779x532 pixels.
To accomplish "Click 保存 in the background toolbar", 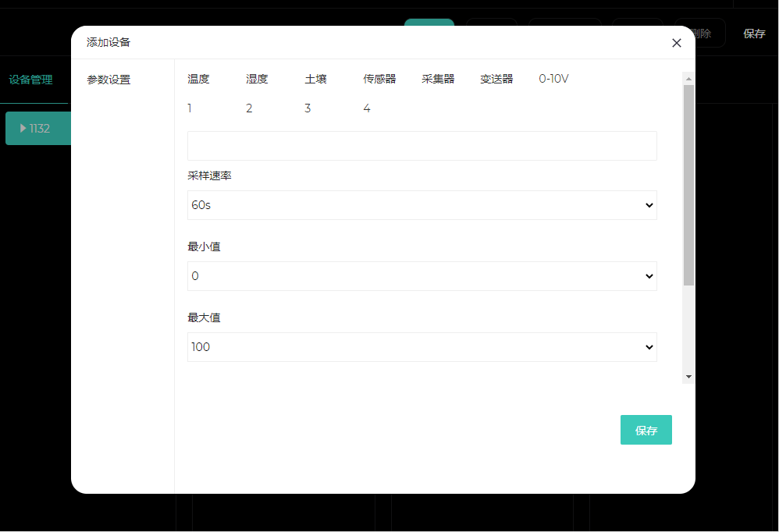I will click(x=754, y=34).
